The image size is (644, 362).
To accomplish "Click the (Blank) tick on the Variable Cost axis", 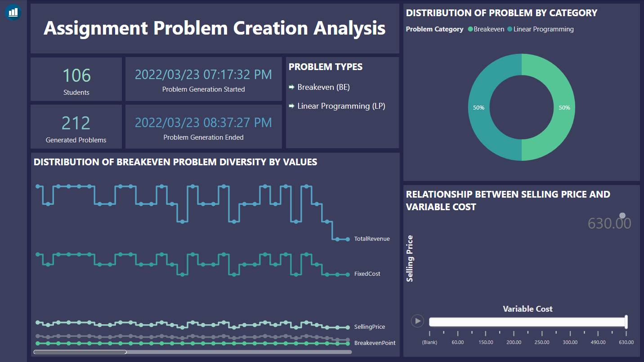I will (429, 342).
